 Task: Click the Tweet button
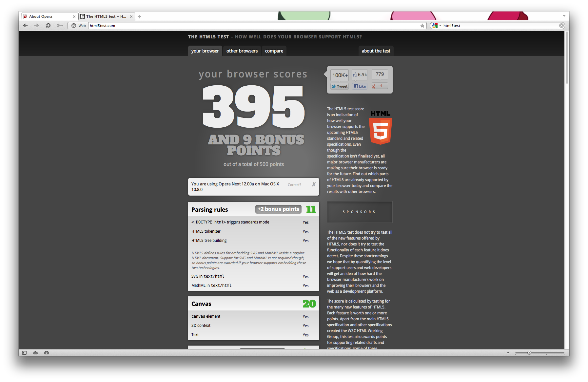[340, 86]
